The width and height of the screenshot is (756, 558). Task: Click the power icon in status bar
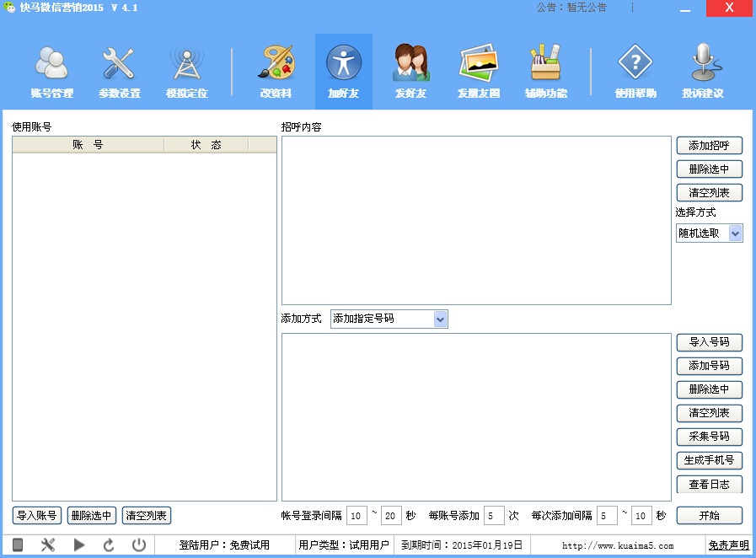click(139, 545)
